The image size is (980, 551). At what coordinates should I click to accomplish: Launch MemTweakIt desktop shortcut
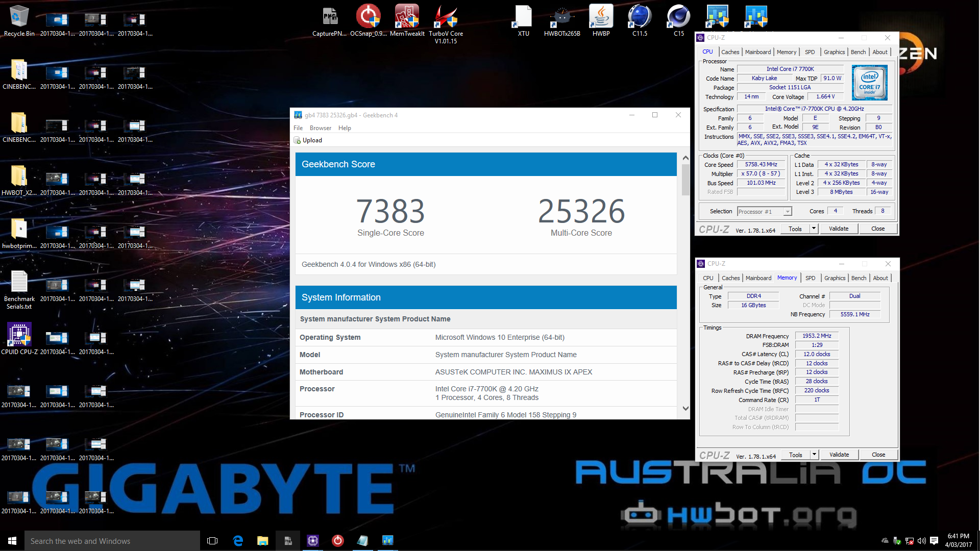[x=407, y=20]
